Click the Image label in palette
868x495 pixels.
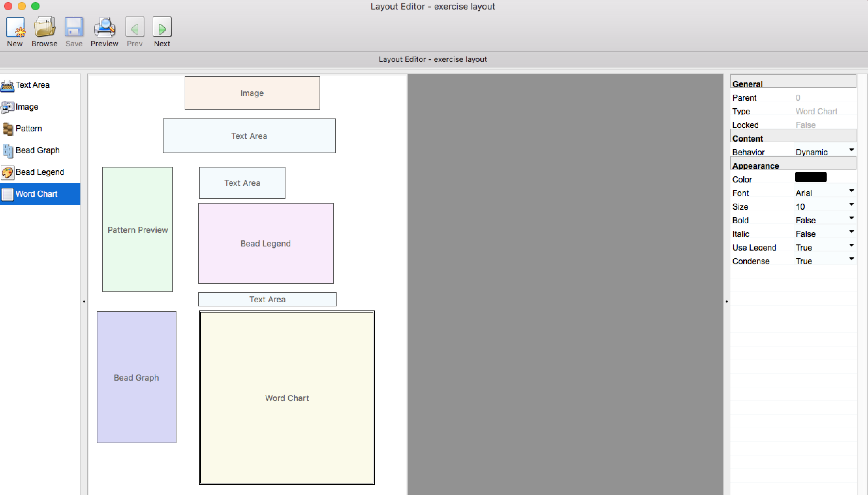(x=27, y=107)
